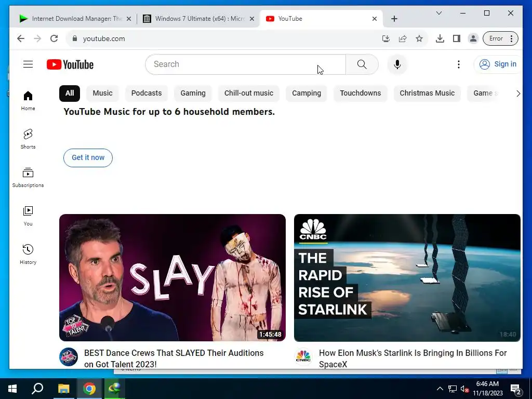Screen dimensions: 532x399
Task: Open BEST Dance Crews video title
Action: click(174, 358)
